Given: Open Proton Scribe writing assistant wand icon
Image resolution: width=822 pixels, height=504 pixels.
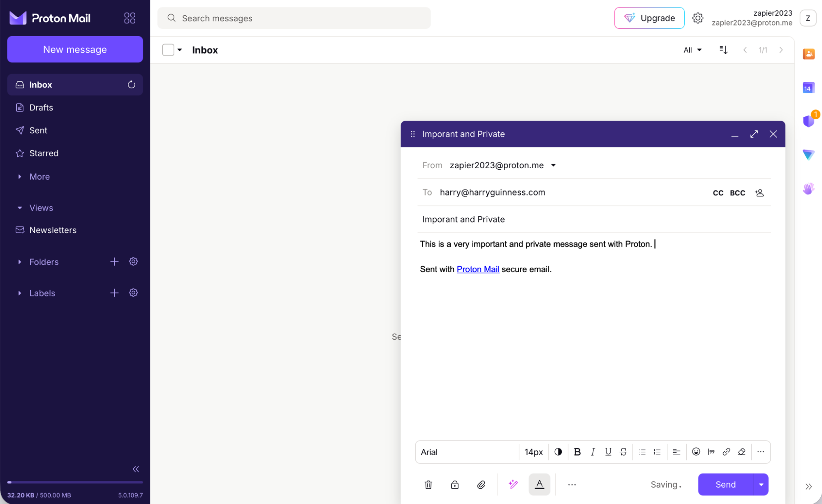Looking at the screenshot, I should point(513,484).
